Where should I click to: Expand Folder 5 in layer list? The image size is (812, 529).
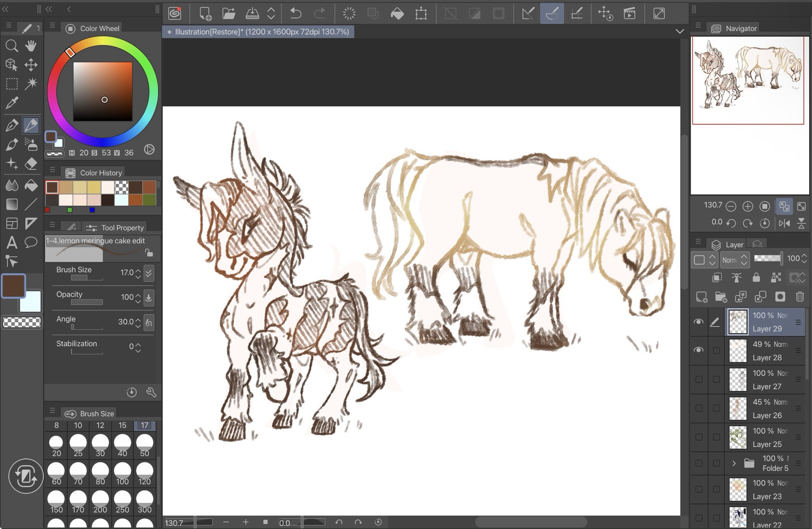(x=734, y=463)
